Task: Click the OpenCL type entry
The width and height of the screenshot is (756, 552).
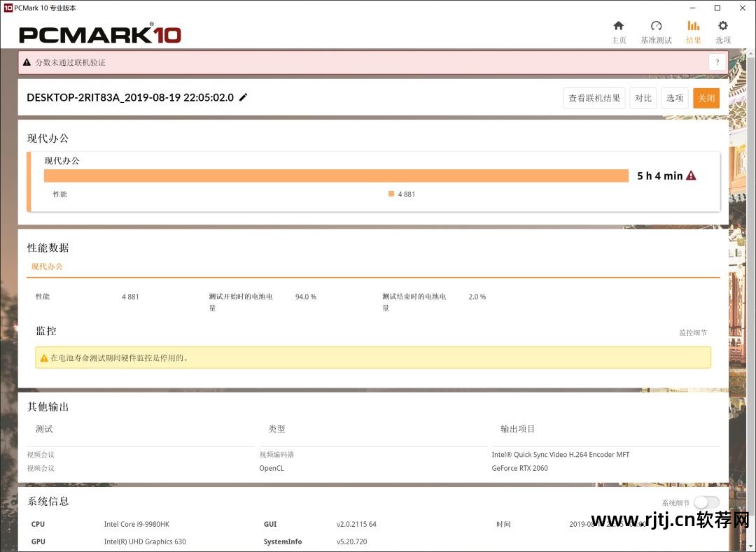Action: click(272, 468)
